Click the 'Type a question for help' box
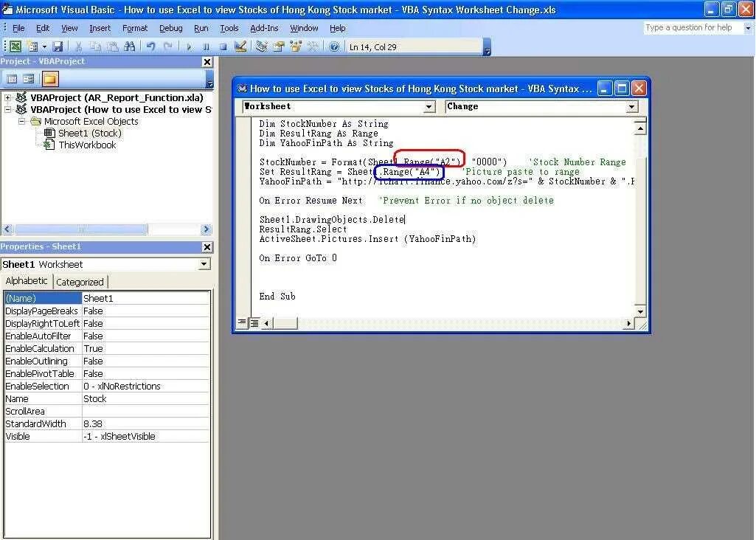Viewport: 756px width, 540px height. [693, 27]
